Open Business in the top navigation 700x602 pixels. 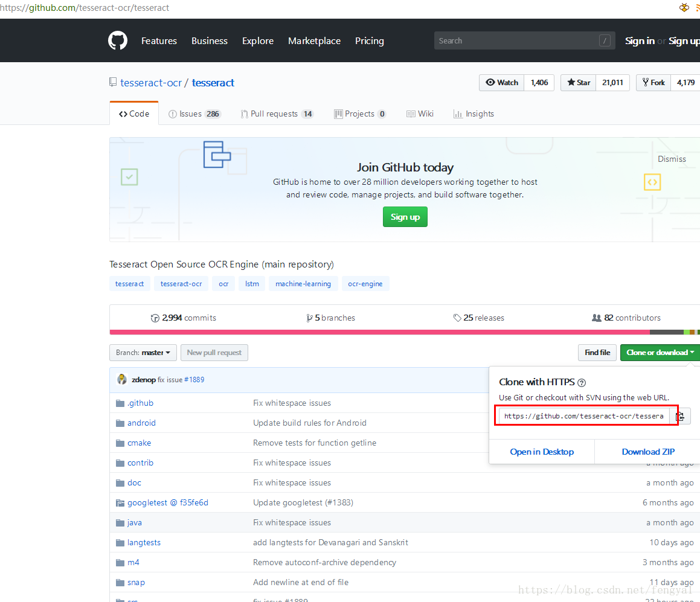coord(210,40)
